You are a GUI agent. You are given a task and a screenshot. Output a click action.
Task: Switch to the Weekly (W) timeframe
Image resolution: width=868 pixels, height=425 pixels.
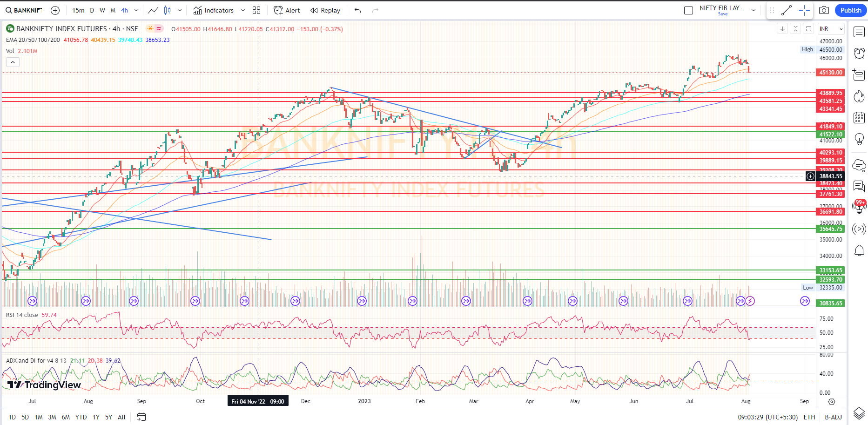click(102, 10)
